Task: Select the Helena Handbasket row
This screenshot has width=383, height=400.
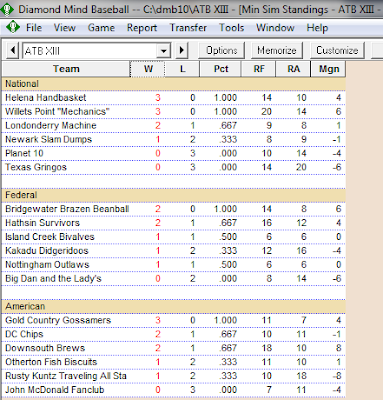Action: pos(174,98)
